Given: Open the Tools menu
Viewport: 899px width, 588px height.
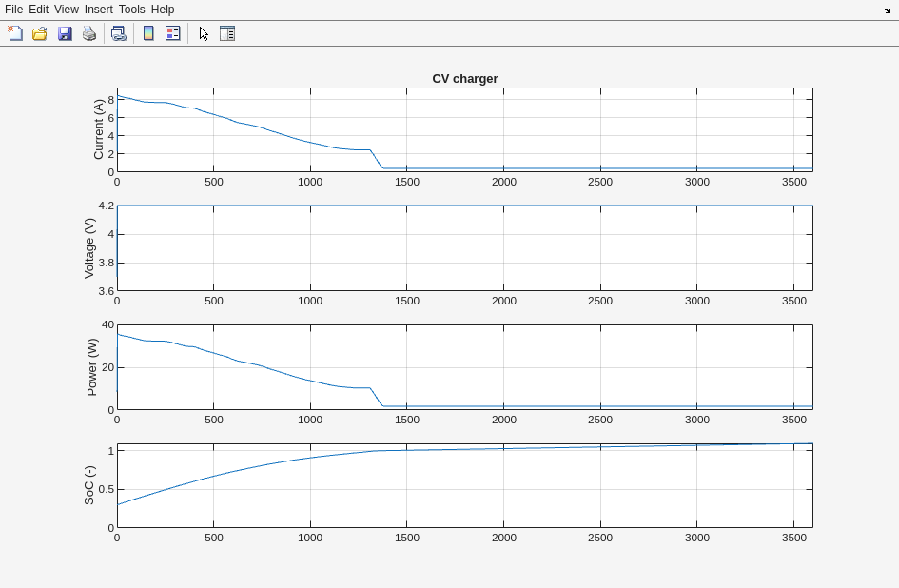Looking at the screenshot, I should click(131, 10).
